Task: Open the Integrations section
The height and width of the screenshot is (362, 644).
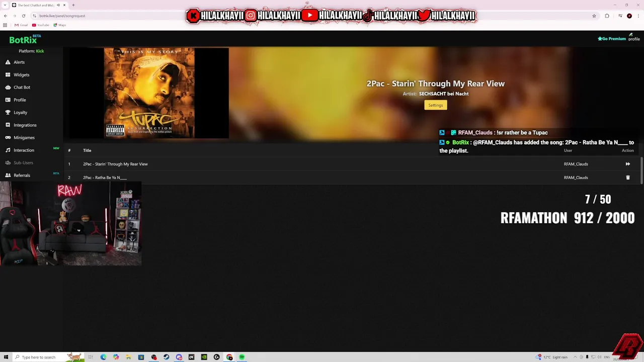Action: click(x=21, y=125)
